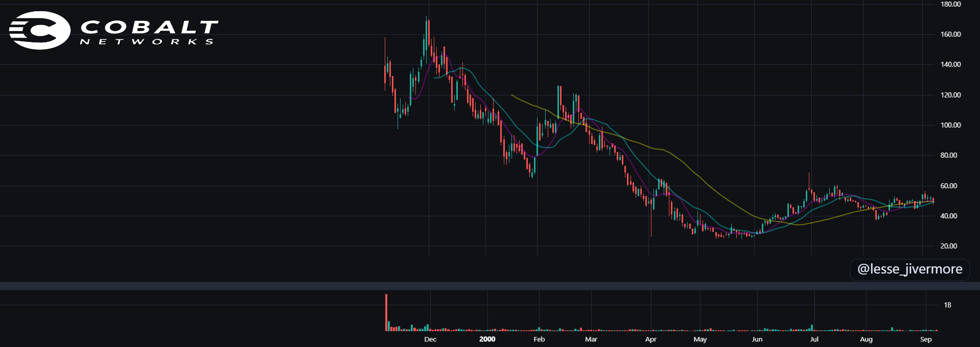The image size is (980, 347).
Task: Click the Apr time axis label
Action: pyautogui.click(x=650, y=339)
